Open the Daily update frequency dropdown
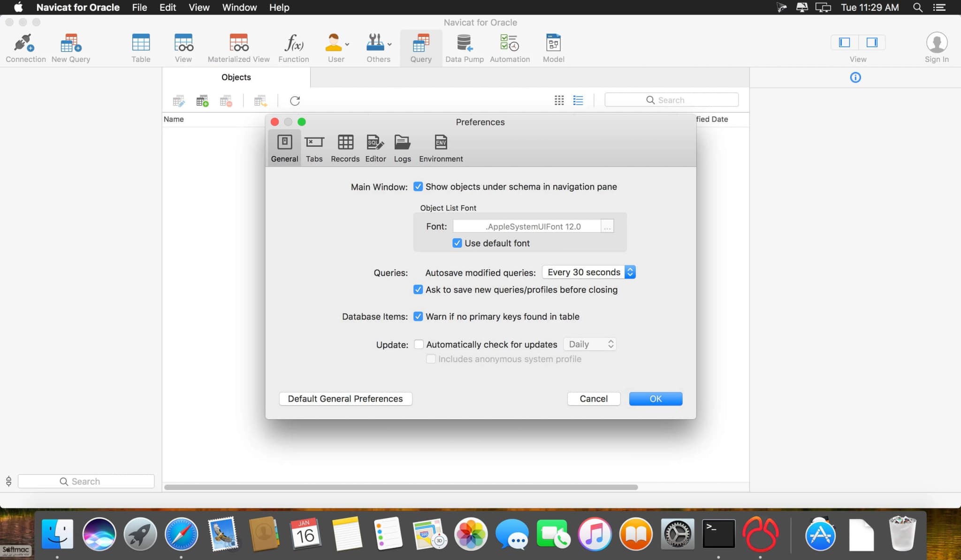Image resolution: width=961 pixels, height=560 pixels. point(590,344)
